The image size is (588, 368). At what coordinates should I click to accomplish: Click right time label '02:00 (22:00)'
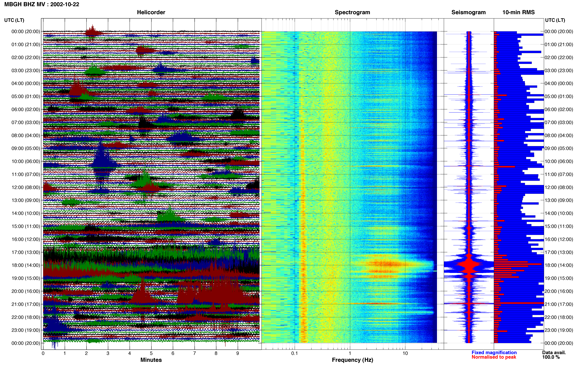[559, 57]
